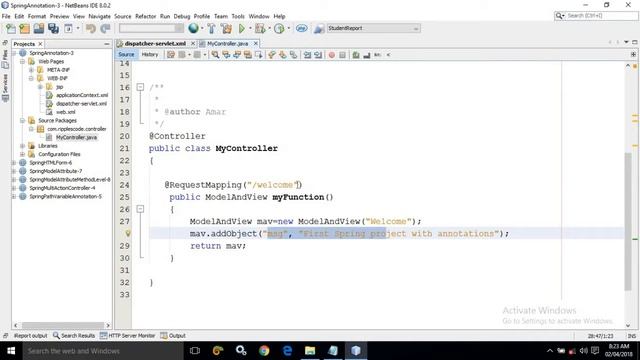Open the Tools menu
Screen dimensions: 640x360
(x=238, y=16)
